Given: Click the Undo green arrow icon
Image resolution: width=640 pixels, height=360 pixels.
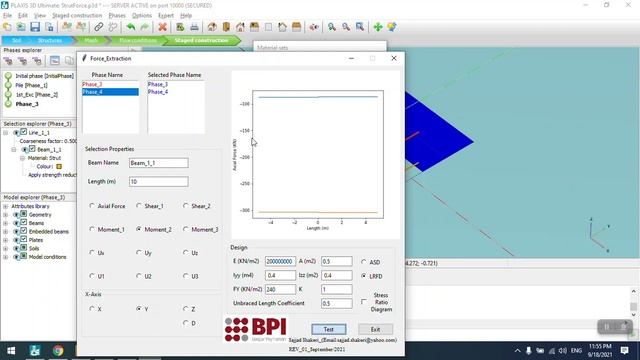Looking at the screenshot, I should pos(131,27).
